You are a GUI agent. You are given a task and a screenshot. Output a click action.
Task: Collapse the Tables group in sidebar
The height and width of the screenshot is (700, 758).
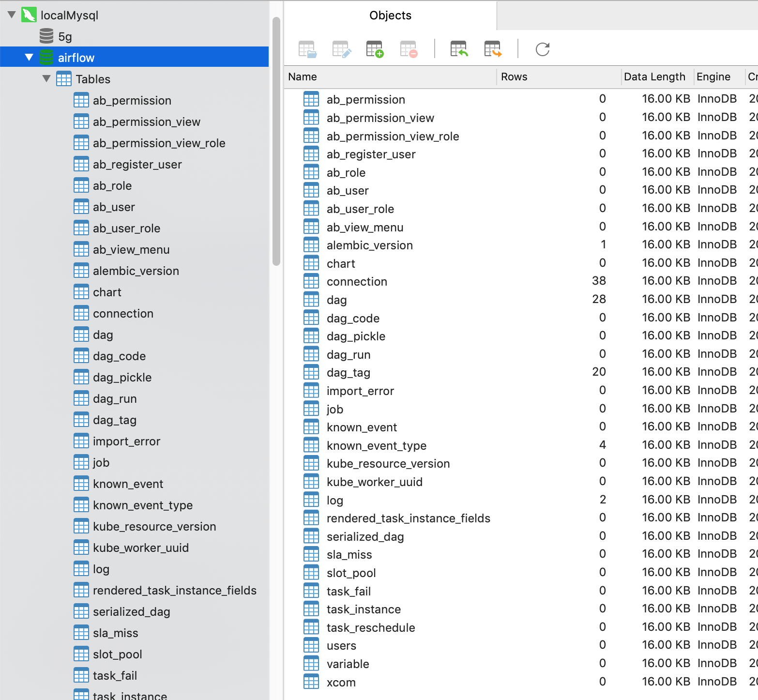[46, 79]
